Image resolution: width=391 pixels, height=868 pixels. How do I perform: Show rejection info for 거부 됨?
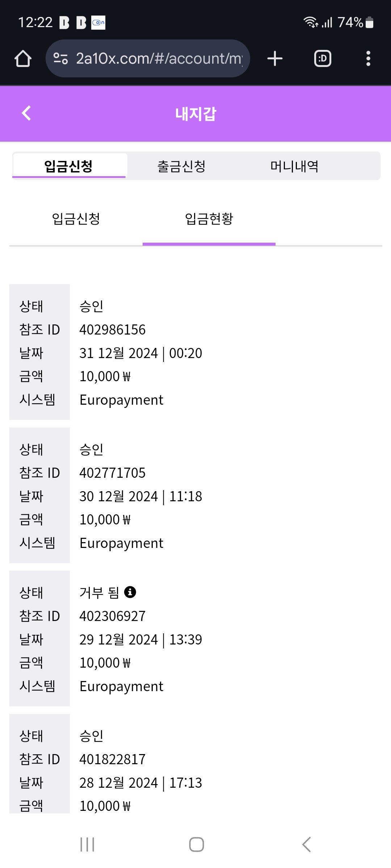point(130,592)
